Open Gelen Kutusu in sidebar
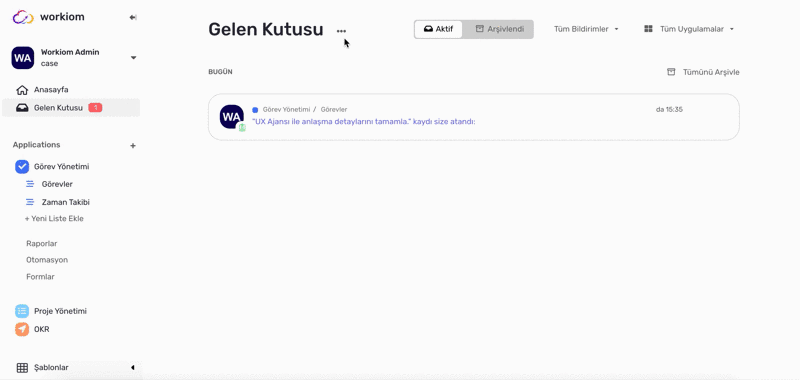The width and height of the screenshot is (800, 380). click(x=71, y=108)
